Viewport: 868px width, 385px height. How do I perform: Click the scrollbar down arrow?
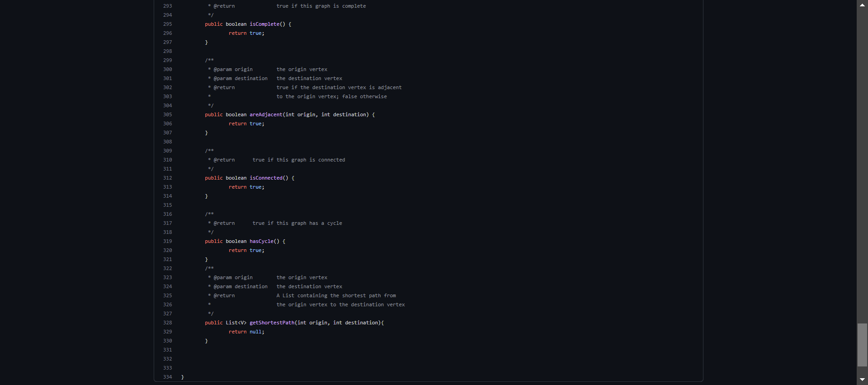(x=862, y=380)
